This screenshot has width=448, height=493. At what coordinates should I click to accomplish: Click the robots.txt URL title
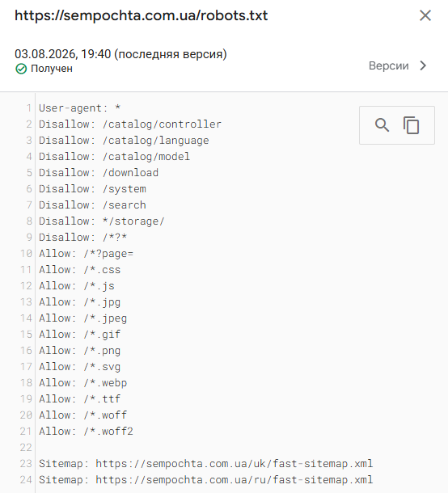[142, 15]
